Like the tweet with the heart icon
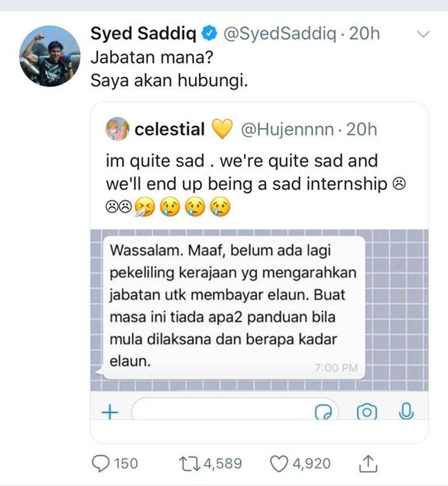Screen dimensions: 448x486 [279, 463]
